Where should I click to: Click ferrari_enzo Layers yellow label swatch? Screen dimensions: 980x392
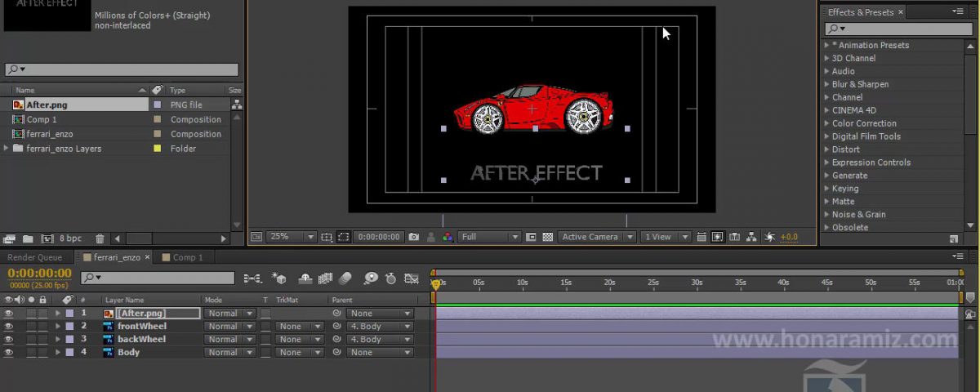[x=158, y=149]
